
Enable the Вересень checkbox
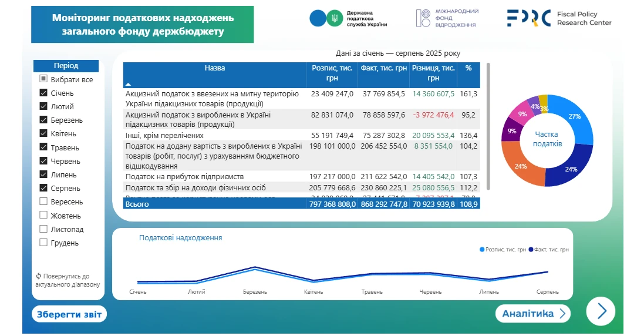[x=43, y=201]
